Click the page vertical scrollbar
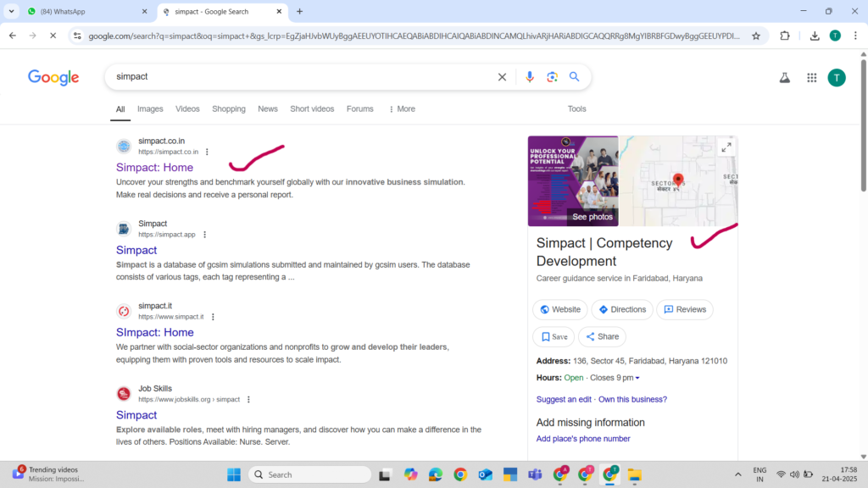This screenshot has height=488, width=868. (x=863, y=125)
